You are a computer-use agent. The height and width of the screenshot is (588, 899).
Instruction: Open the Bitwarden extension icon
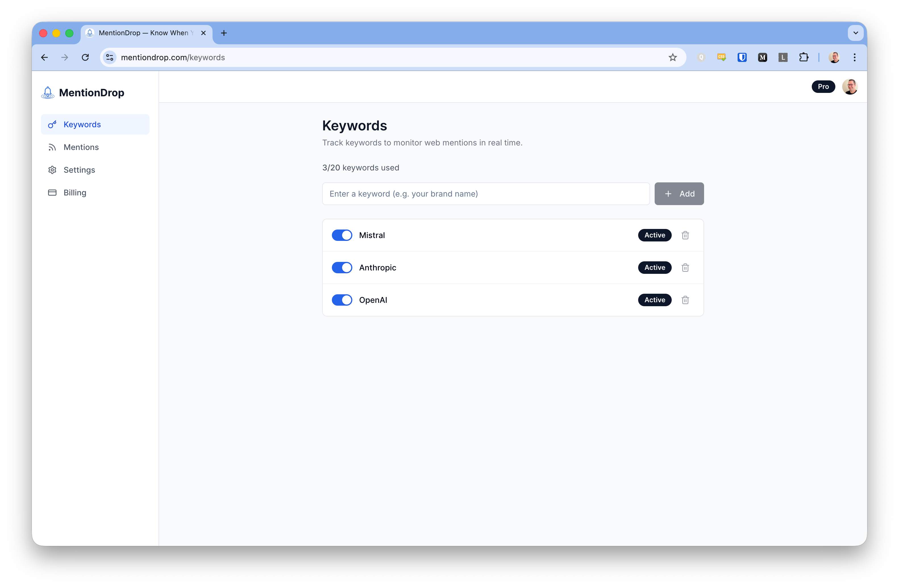742,57
